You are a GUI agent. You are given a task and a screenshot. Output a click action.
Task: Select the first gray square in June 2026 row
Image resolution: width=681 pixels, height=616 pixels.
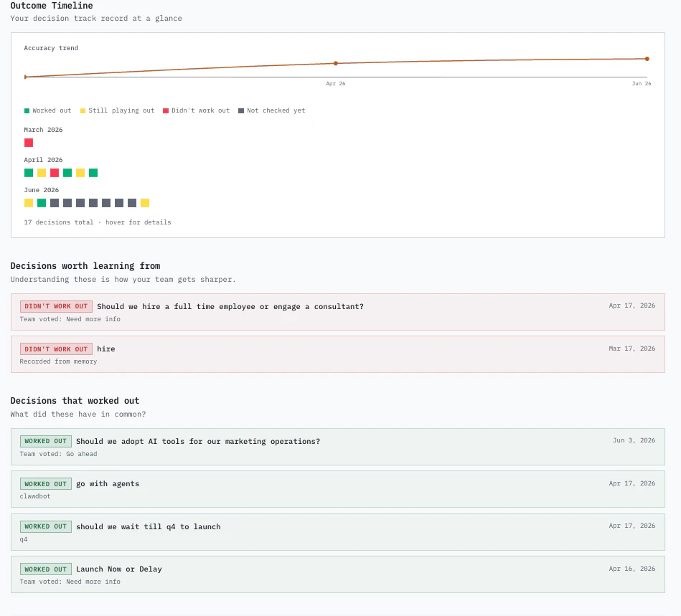pos(55,203)
